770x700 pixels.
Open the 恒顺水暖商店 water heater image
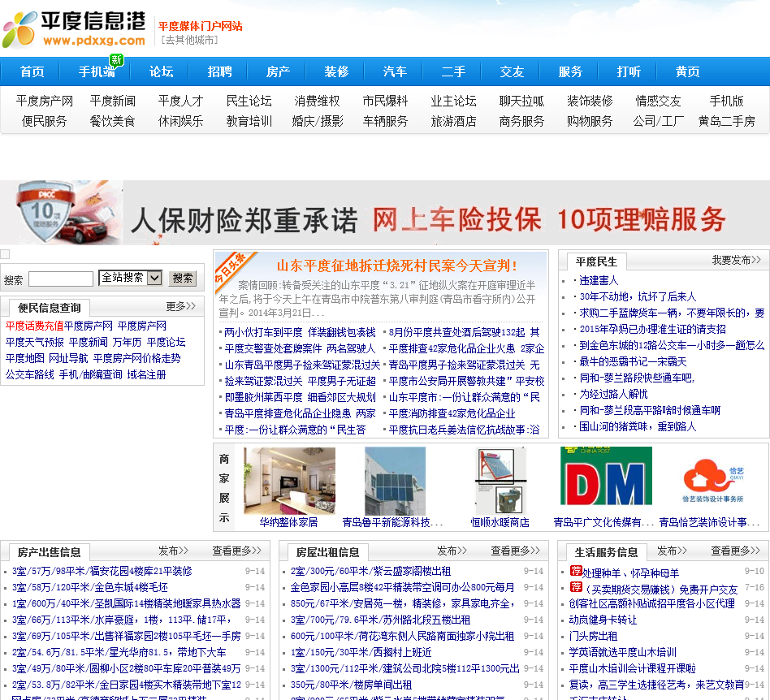[500, 481]
